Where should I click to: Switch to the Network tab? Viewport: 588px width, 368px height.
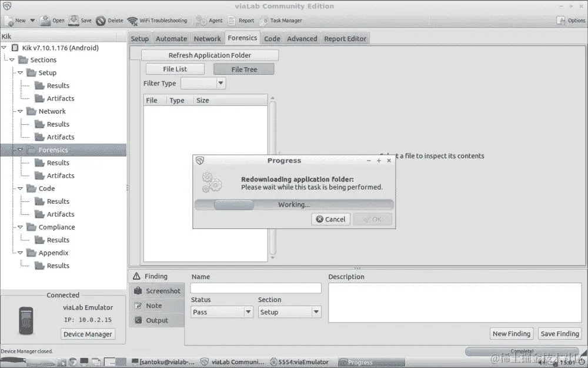[208, 39]
